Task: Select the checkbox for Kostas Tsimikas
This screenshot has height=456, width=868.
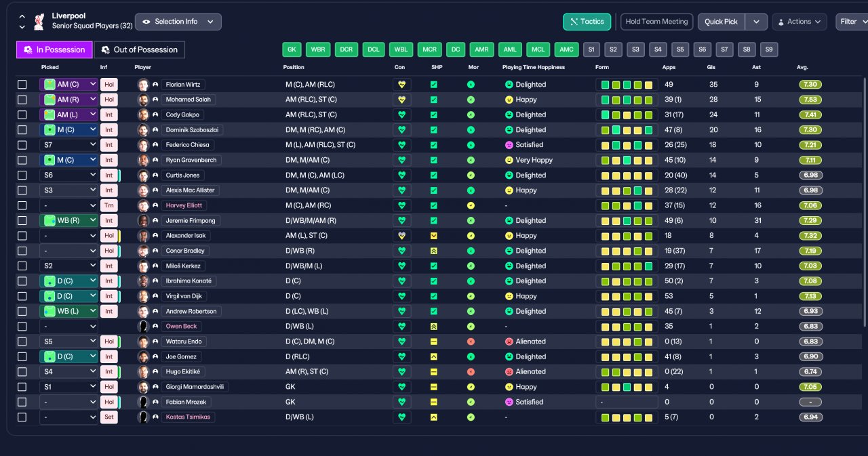Action: point(22,417)
